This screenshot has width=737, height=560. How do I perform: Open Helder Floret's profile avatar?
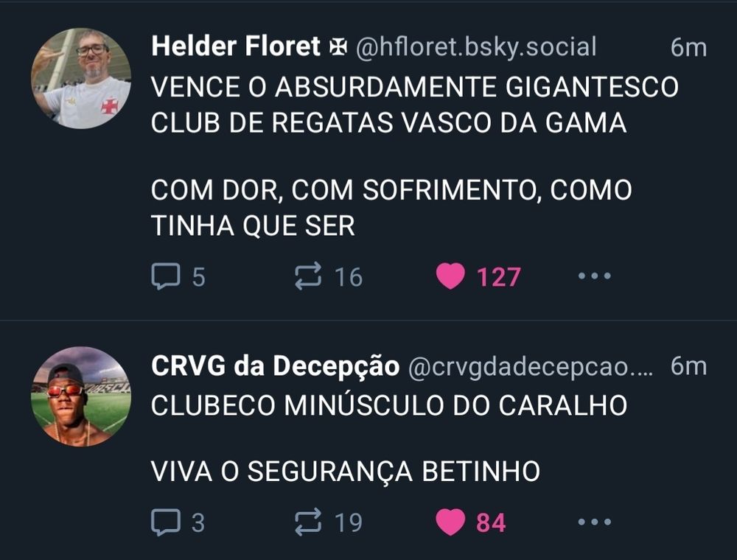coord(81,78)
